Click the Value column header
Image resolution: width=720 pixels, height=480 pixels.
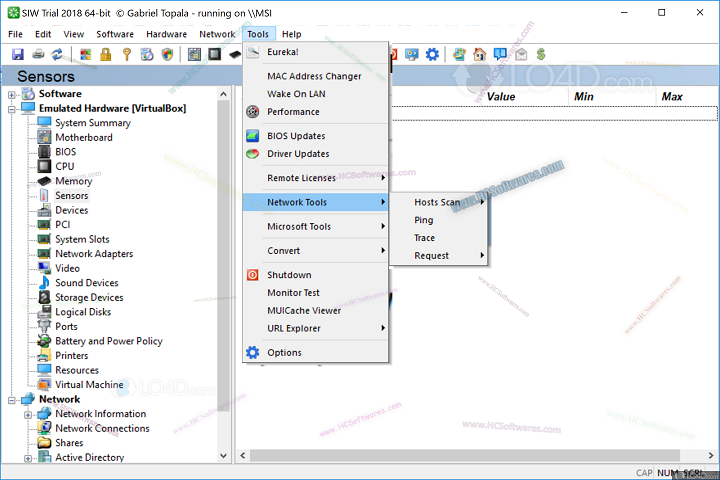[x=500, y=97]
